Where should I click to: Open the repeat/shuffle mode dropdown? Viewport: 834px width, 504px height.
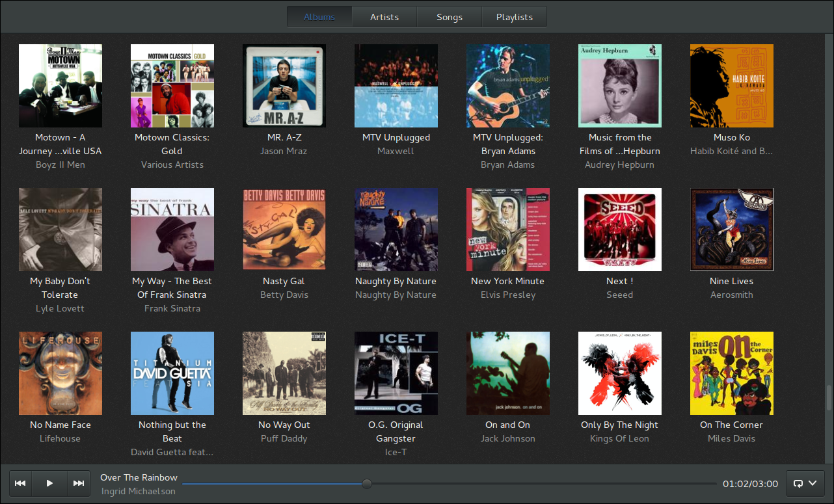(x=805, y=483)
